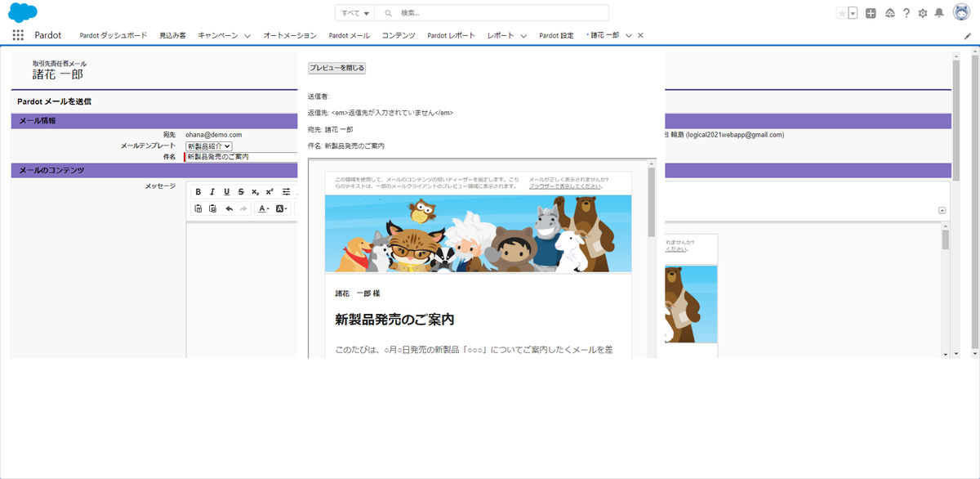The image size is (980, 479).
Task: Open the メールテンプレート select box
Action: (x=209, y=145)
